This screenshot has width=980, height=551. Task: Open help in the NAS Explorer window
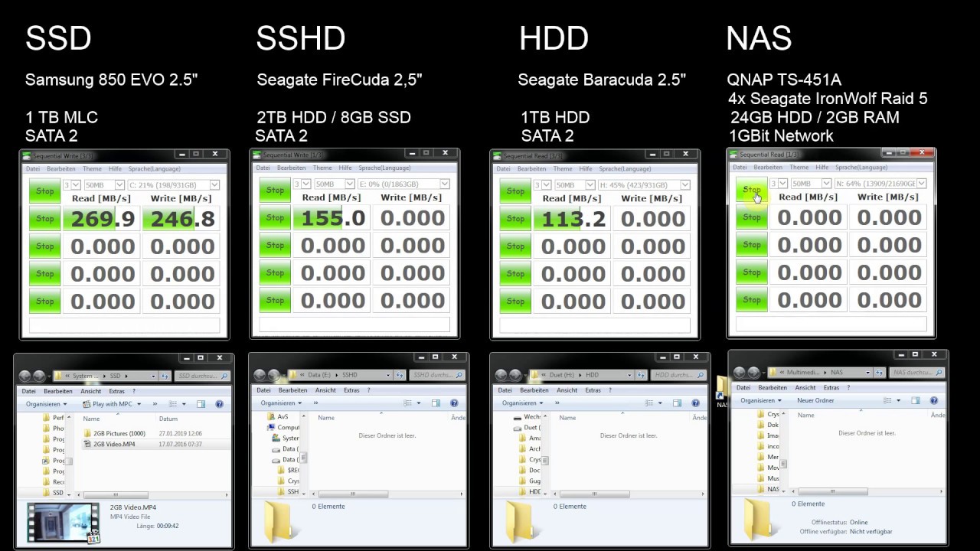[933, 400]
